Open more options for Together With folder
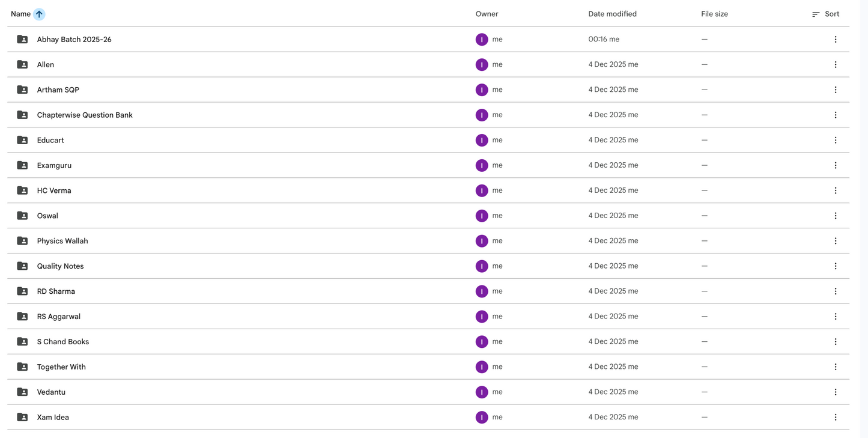Image resolution: width=868 pixels, height=438 pixels. [835, 367]
